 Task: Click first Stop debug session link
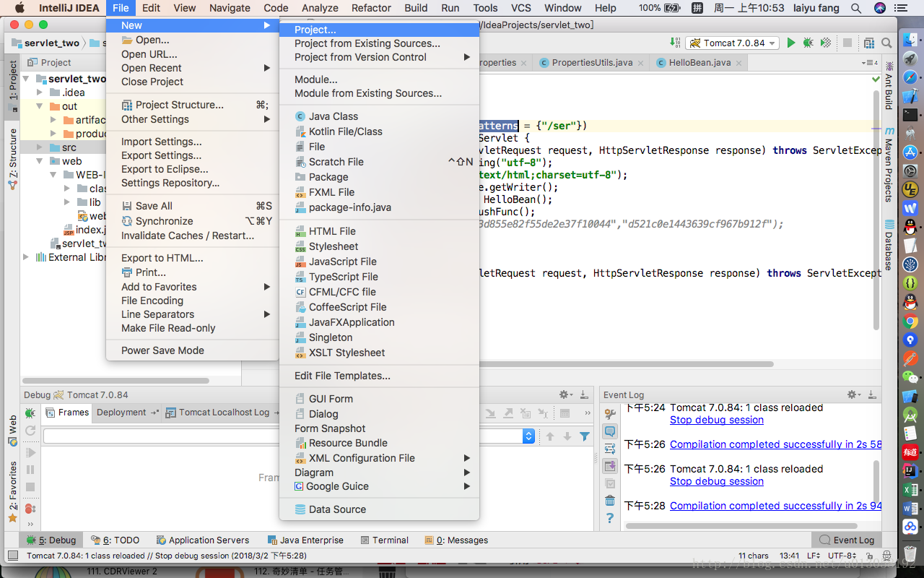tap(716, 420)
